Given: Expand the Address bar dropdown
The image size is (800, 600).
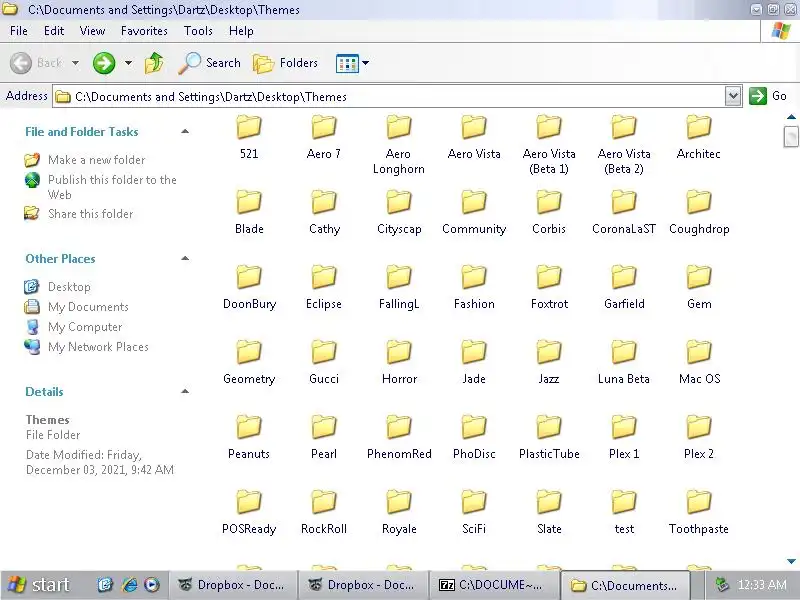Looking at the screenshot, I should [733, 96].
